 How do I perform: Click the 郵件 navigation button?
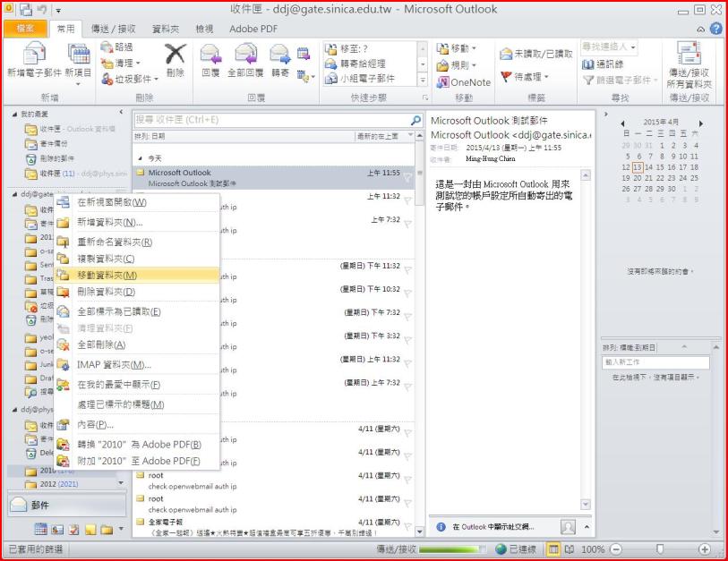(66, 505)
